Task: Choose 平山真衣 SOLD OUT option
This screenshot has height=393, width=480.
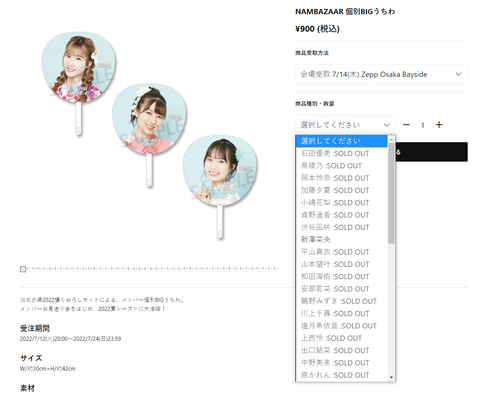Action: [342, 252]
